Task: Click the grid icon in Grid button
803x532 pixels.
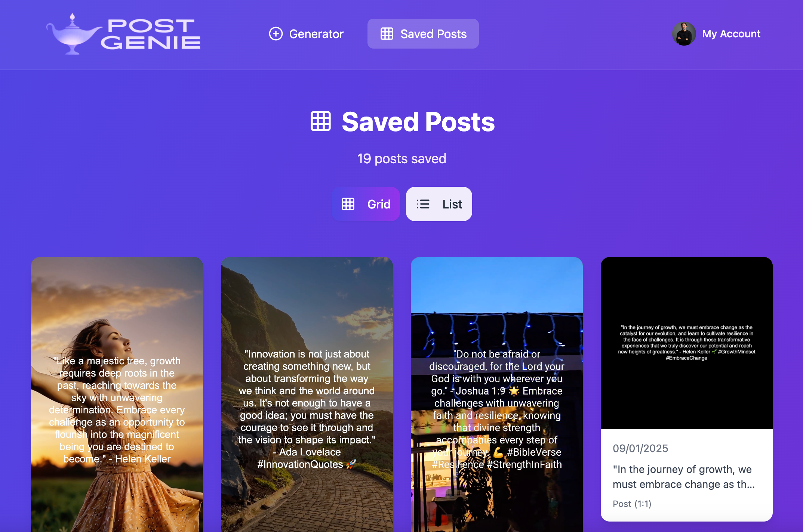Action: (x=348, y=204)
